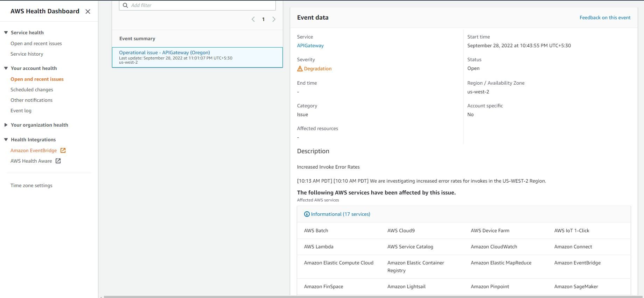Open Other notifications
The width and height of the screenshot is (644, 298).
click(x=31, y=100)
